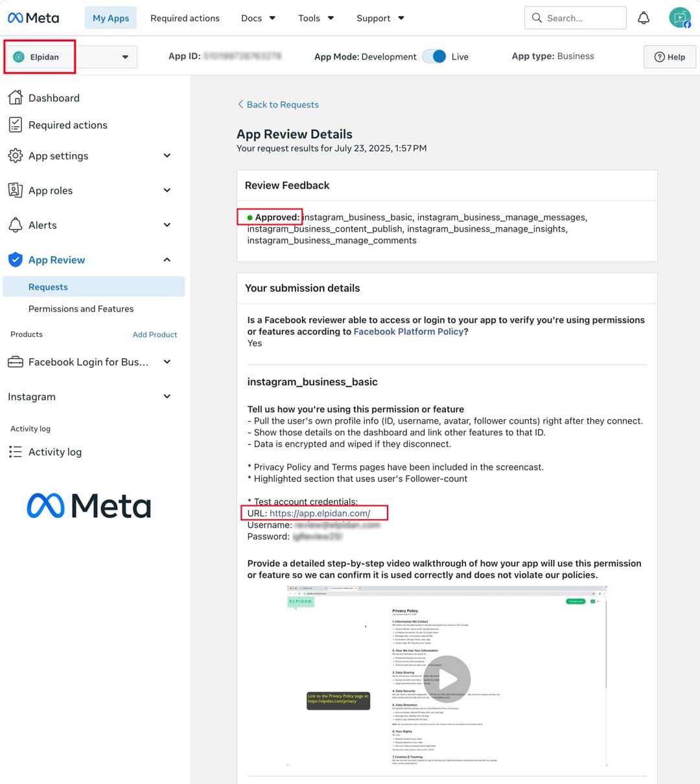The image size is (700, 784).
Task: Click the Facebook Login briefcase icon
Action: coord(16,362)
